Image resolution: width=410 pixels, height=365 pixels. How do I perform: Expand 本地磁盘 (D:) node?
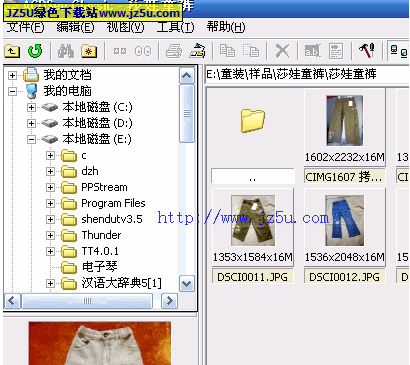[x=31, y=123]
